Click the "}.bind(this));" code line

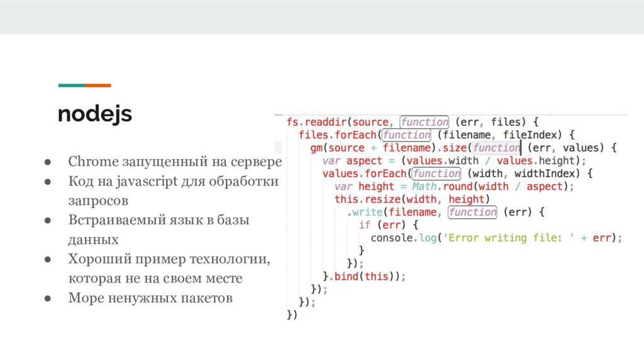pos(364,277)
